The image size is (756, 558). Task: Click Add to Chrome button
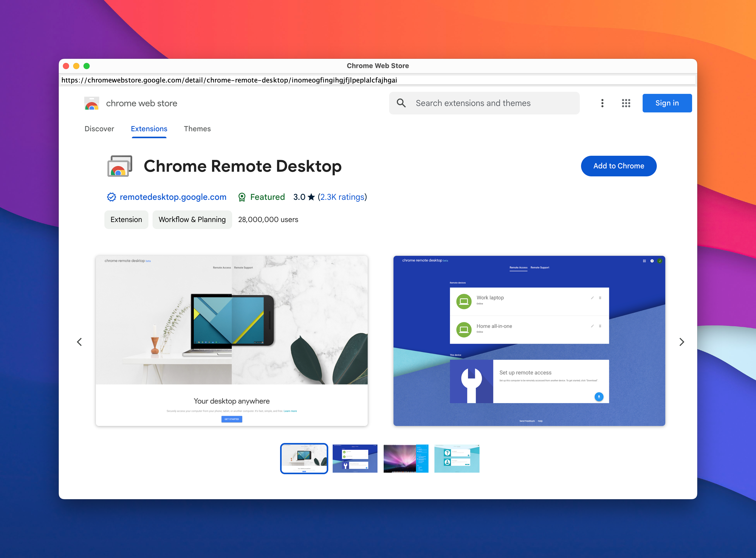click(x=618, y=166)
